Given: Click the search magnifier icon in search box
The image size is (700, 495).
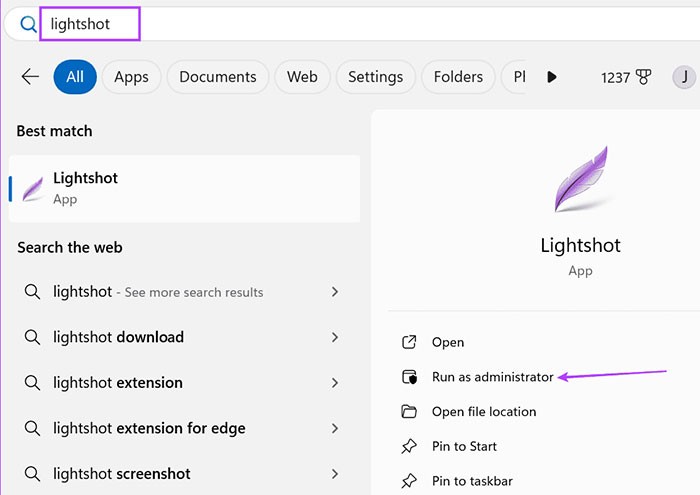Looking at the screenshot, I should tap(28, 23).
